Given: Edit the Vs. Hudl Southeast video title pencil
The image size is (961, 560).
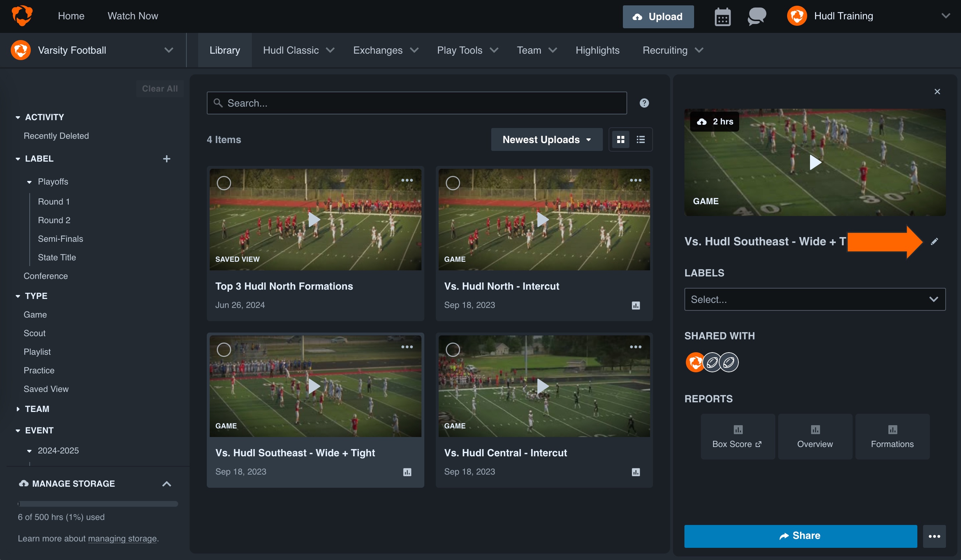Looking at the screenshot, I should click(935, 241).
